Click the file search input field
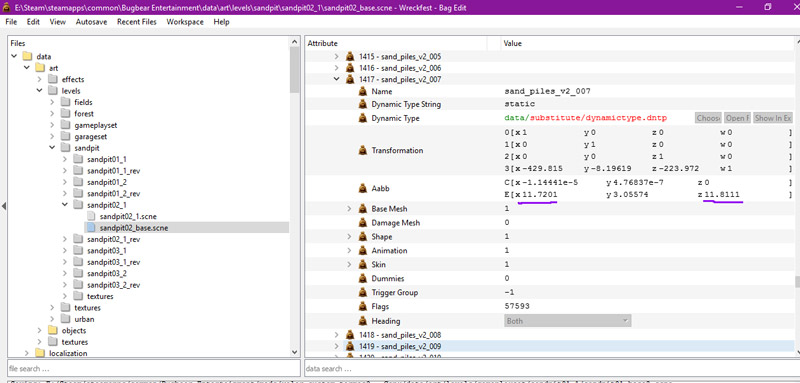The image size is (800, 383). tap(154, 368)
